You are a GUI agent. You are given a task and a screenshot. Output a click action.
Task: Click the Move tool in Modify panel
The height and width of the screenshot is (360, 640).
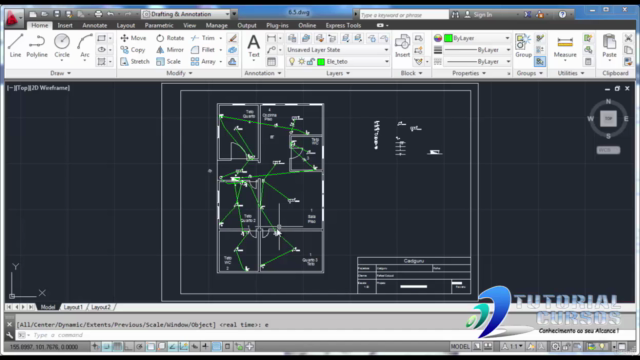coord(133,38)
